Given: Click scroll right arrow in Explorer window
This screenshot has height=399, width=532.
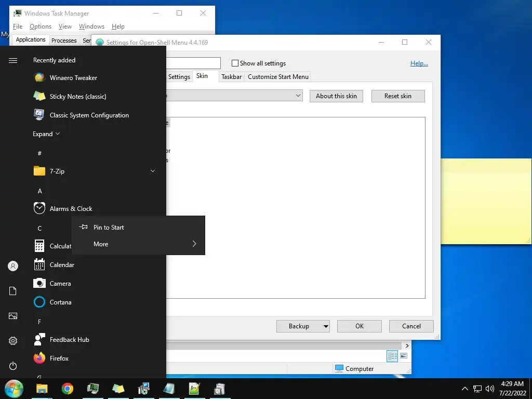Looking at the screenshot, I should 407,345.
